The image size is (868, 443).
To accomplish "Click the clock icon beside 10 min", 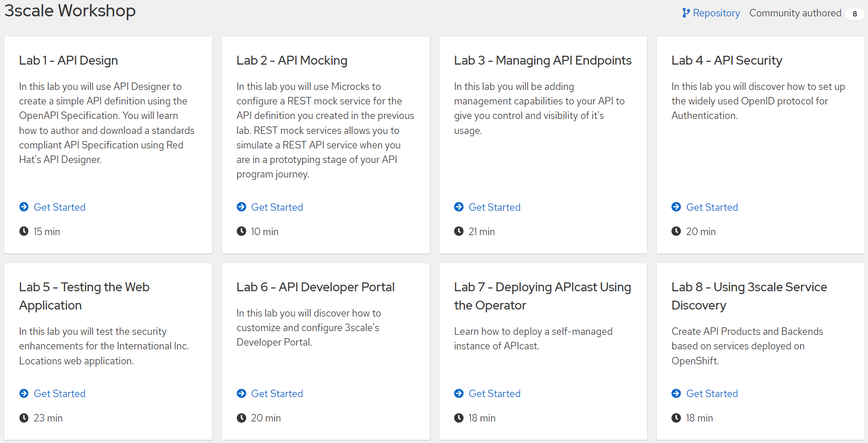I will pos(241,231).
